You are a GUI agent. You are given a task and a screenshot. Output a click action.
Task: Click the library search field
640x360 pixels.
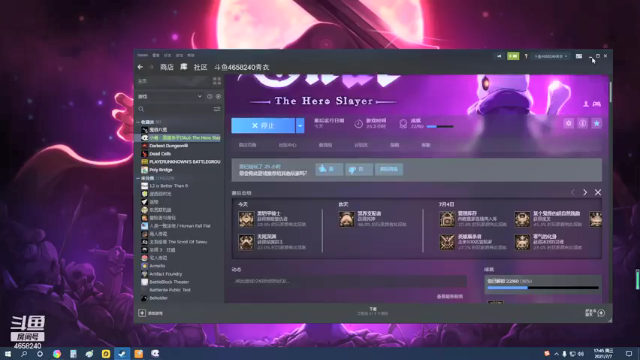point(177,109)
